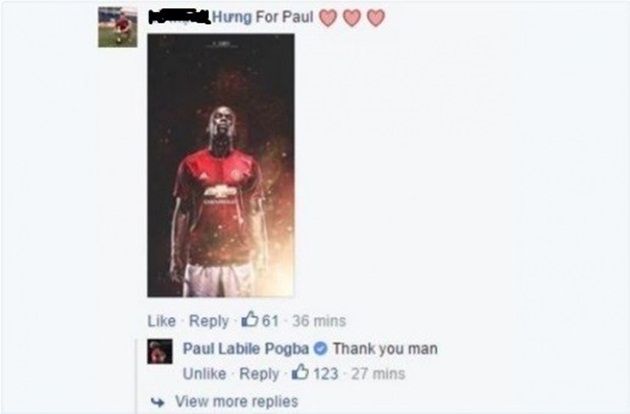Click the Like link under Hưng's comment
This screenshot has height=414, width=630.
tap(162, 321)
